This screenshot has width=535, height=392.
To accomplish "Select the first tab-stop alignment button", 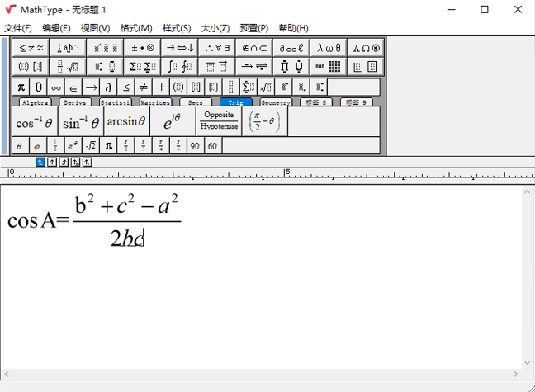I will click(40, 162).
